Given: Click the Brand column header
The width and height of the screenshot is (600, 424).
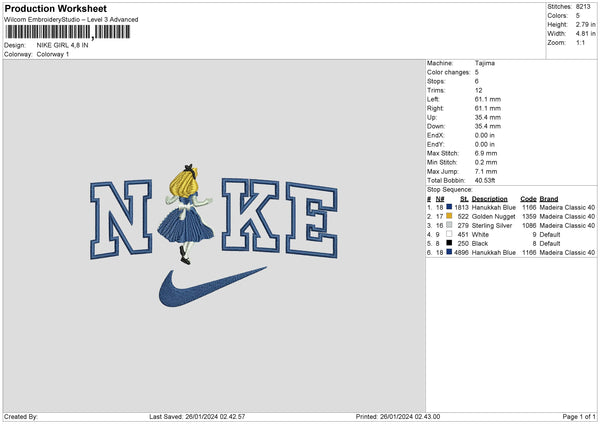Looking at the screenshot, I should click(549, 199).
